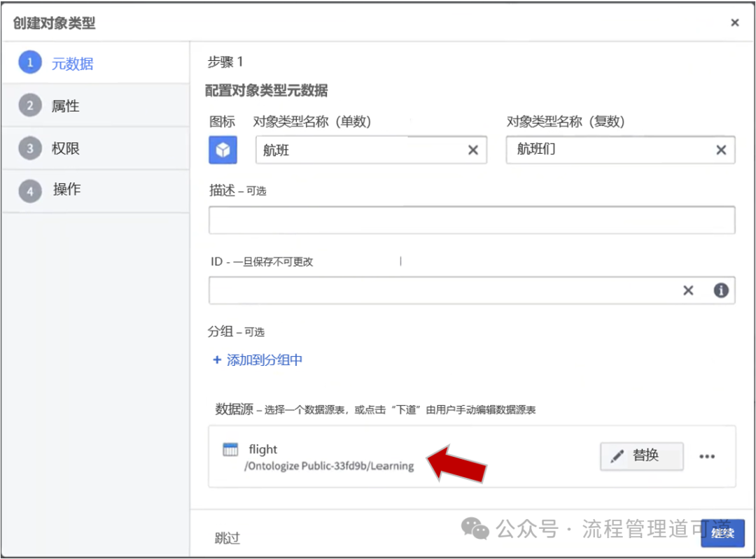Image resolution: width=756 pixels, height=559 pixels.
Task: Go to step 1 元数据
Action: pos(72,64)
